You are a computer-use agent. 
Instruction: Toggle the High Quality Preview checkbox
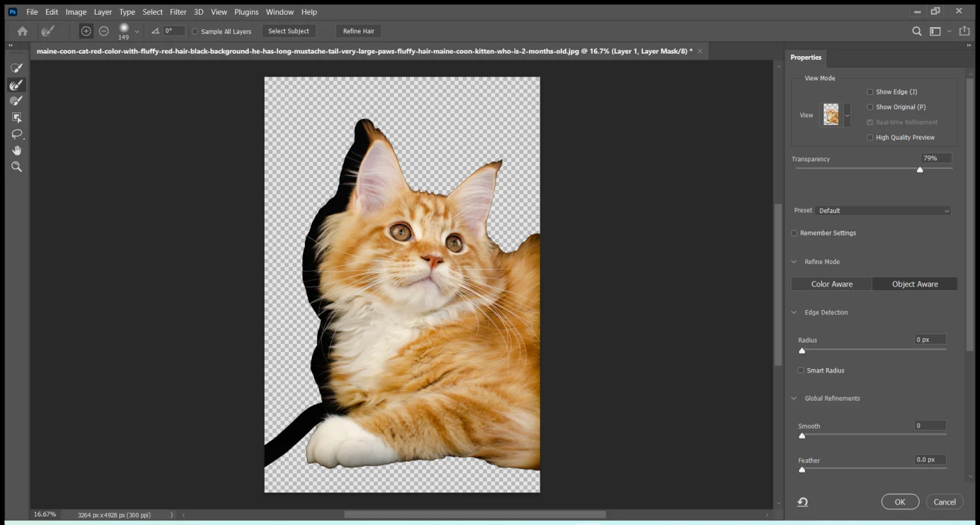point(870,138)
